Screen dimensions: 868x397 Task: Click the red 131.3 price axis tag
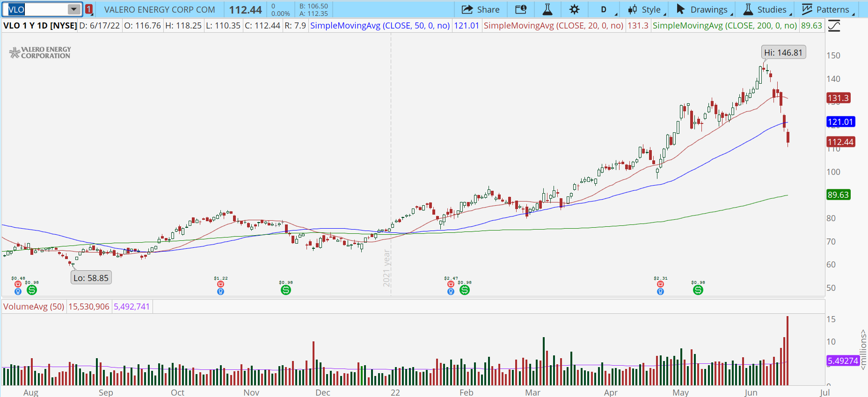[838, 98]
